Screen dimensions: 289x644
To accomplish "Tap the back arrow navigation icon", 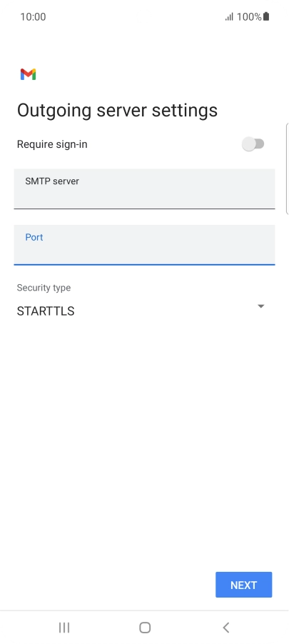I will pos(225,628).
